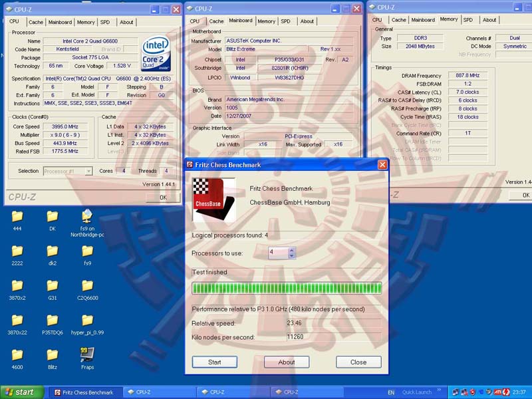
Task: Click the ChessBase logo in Fritz benchmark
Action: (213, 199)
